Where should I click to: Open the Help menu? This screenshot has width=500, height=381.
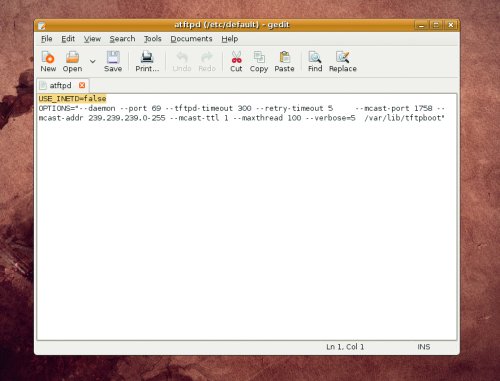click(x=230, y=39)
